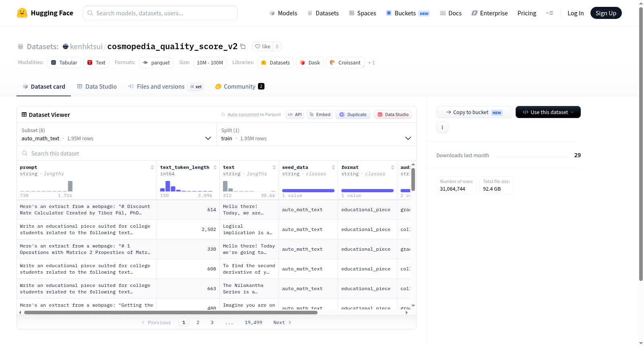The image size is (644, 347).
Task: Click the kenhktsui user avatar
Action: pos(66,46)
